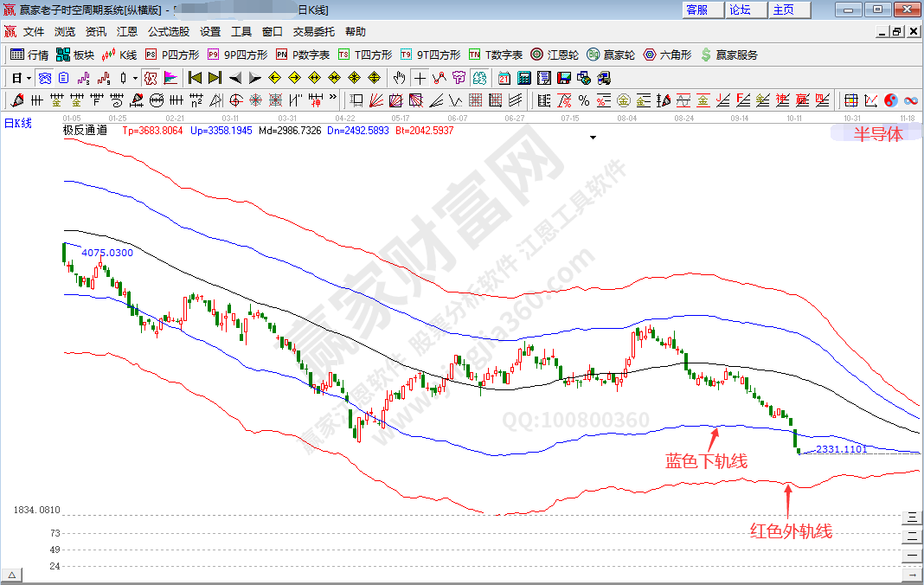Open the 江恩轮 (Gann wheel) tool
Image resolution: width=924 pixels, height=585 pixels.
pos(555,55)
